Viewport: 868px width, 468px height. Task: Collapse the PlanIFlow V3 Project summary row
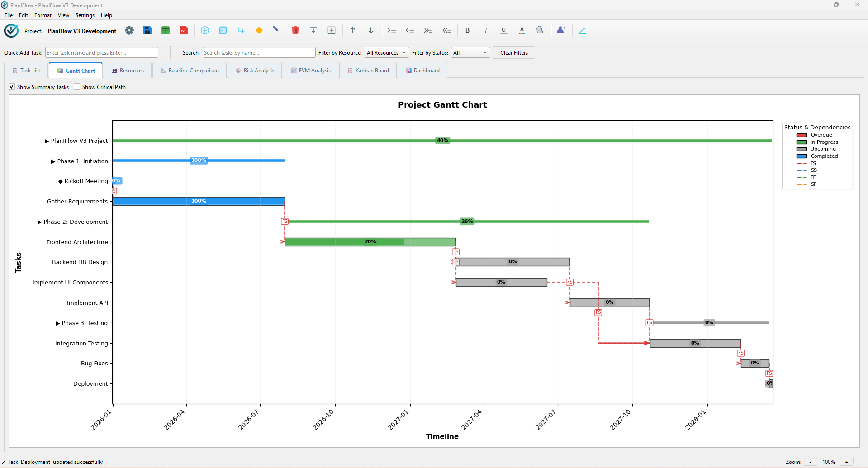(x=47, y=141)
